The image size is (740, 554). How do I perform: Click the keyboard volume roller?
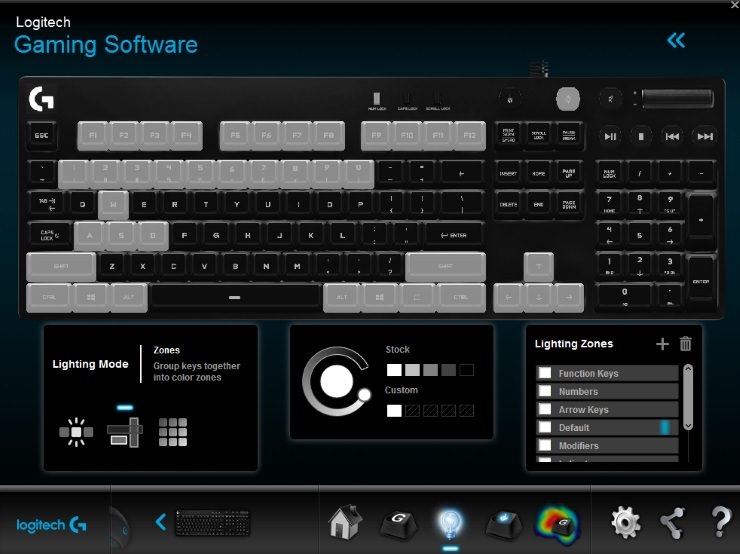click(677, 99)
